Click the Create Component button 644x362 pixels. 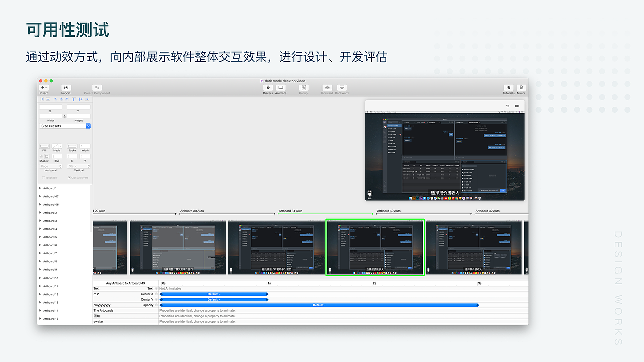97,87
